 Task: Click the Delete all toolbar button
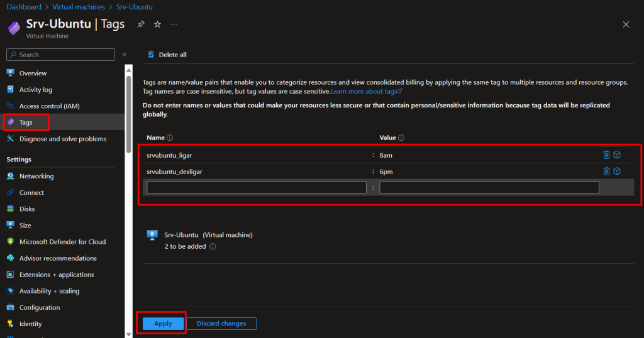tap(167, 55)
